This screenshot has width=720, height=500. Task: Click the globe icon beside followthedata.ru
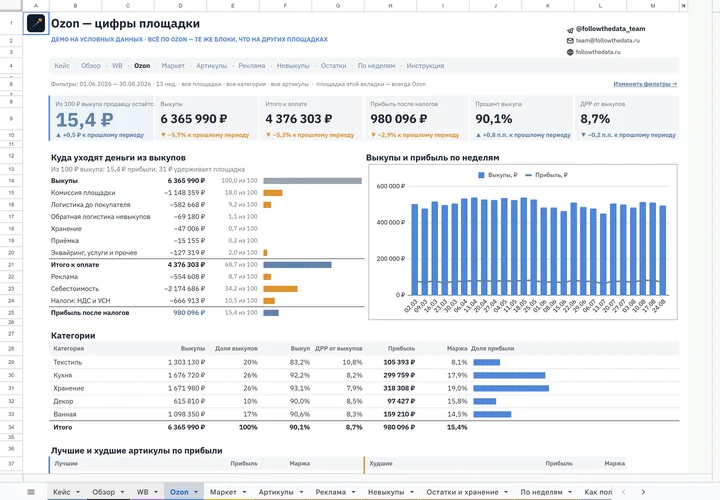click(x=570, y=52)
